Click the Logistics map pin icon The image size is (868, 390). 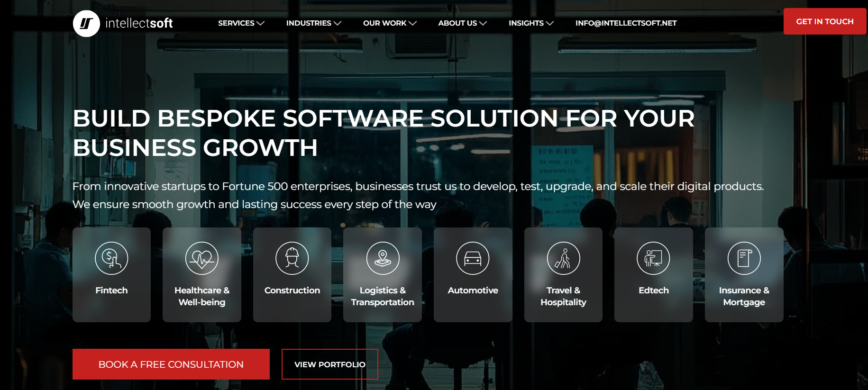click(x=383, y=258)
